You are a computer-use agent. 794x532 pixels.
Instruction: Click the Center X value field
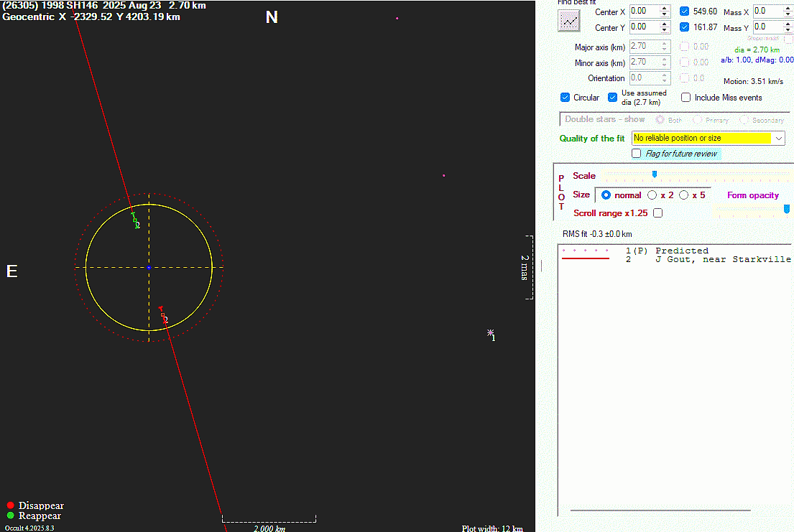point(644,11)
